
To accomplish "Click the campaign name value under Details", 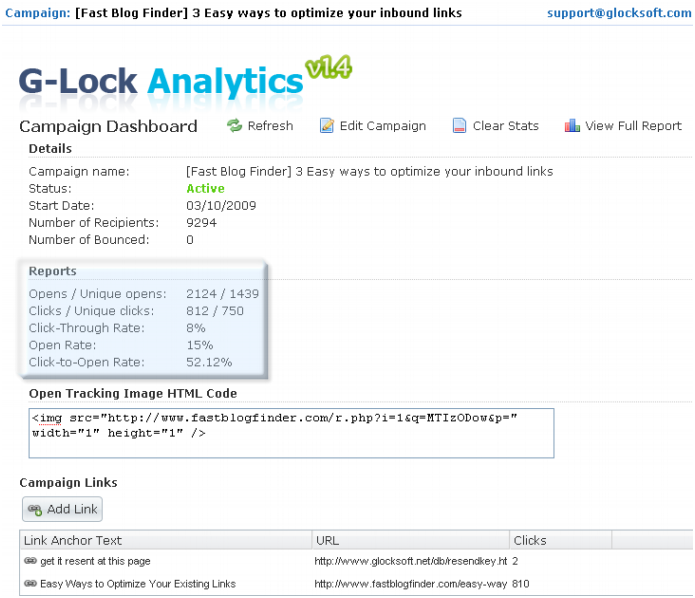I will point(370,172).
